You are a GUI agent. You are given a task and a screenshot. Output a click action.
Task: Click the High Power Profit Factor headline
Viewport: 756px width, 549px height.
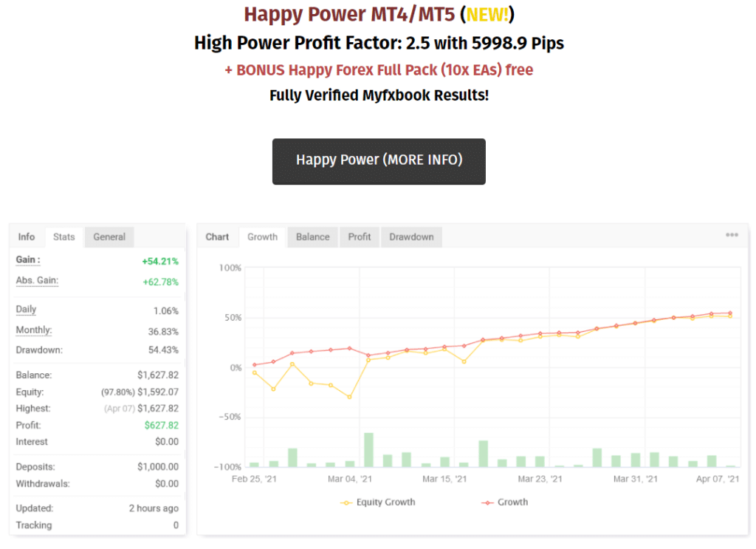[379, 43]
